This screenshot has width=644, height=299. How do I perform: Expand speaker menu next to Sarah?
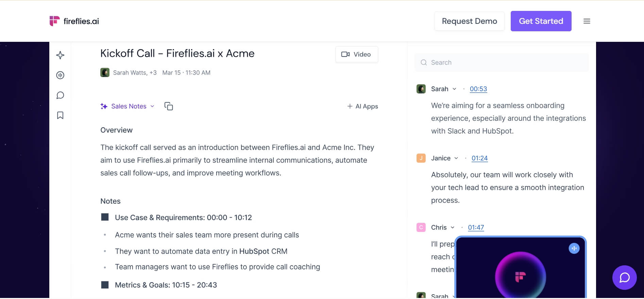pyautogui.click(x=454, y=89)
